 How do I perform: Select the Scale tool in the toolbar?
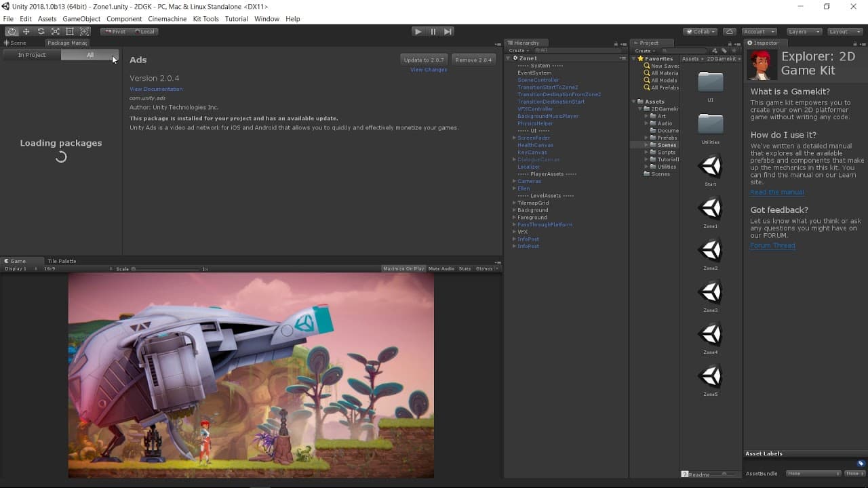click(x=55, y=31)
